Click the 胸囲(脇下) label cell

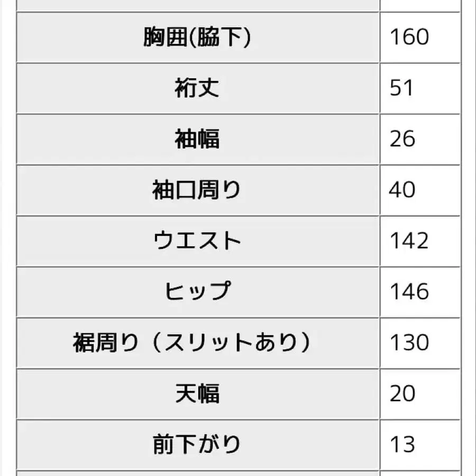[x=197, y=38]
